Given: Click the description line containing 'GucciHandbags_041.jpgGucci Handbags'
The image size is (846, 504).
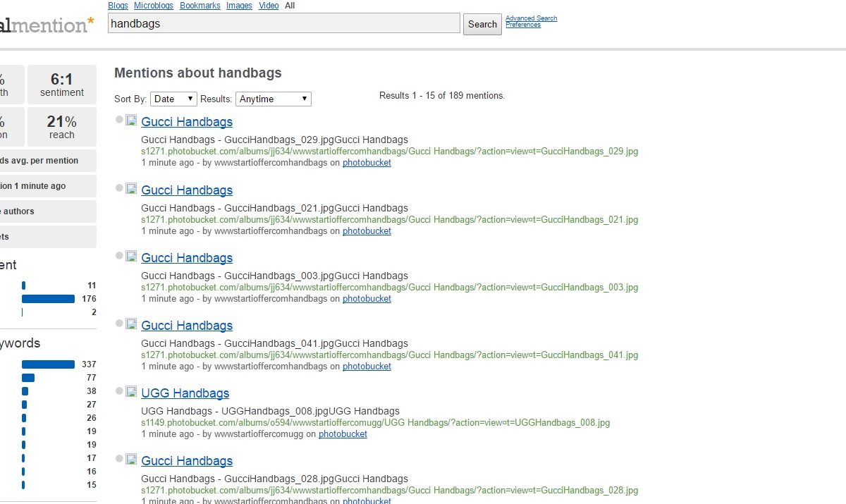Looking at the screenshot, I should (x=274, y=343).
